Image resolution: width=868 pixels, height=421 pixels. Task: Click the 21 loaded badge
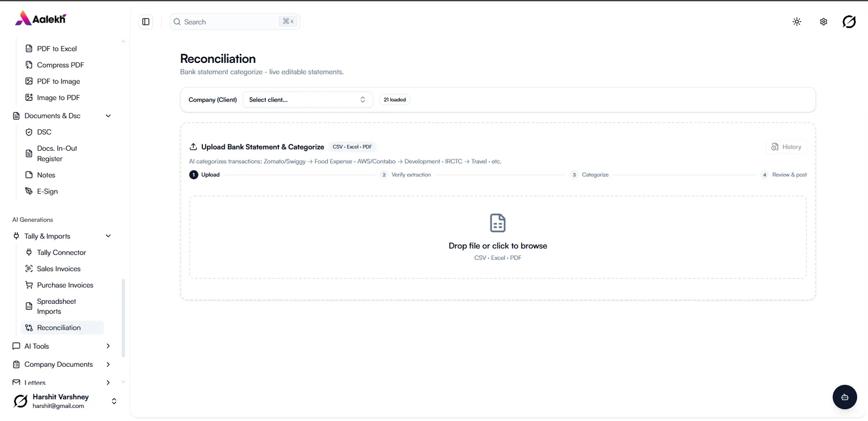[x=394, y=100]
